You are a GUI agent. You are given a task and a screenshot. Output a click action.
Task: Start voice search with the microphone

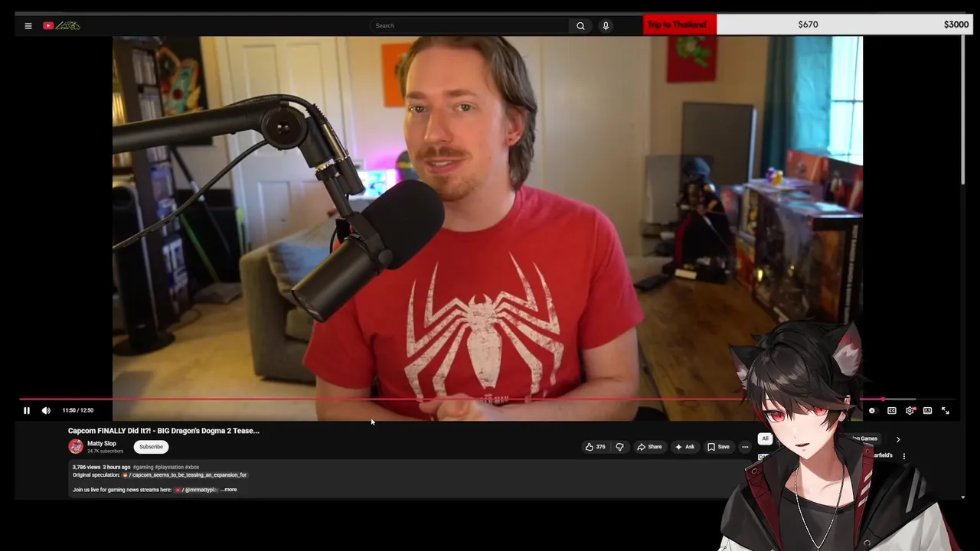click(x=606, y=26)
